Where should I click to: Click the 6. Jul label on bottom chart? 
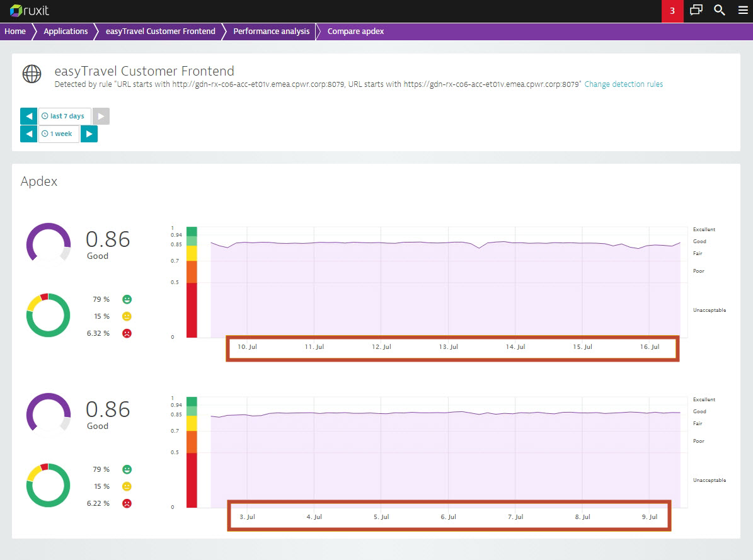tap(449, 517)
